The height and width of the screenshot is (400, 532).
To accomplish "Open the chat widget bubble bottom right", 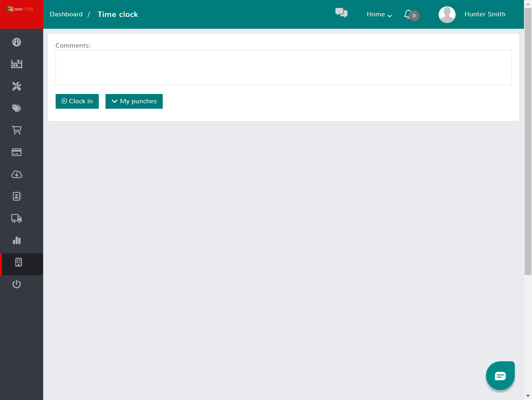I will click(500, 376).
